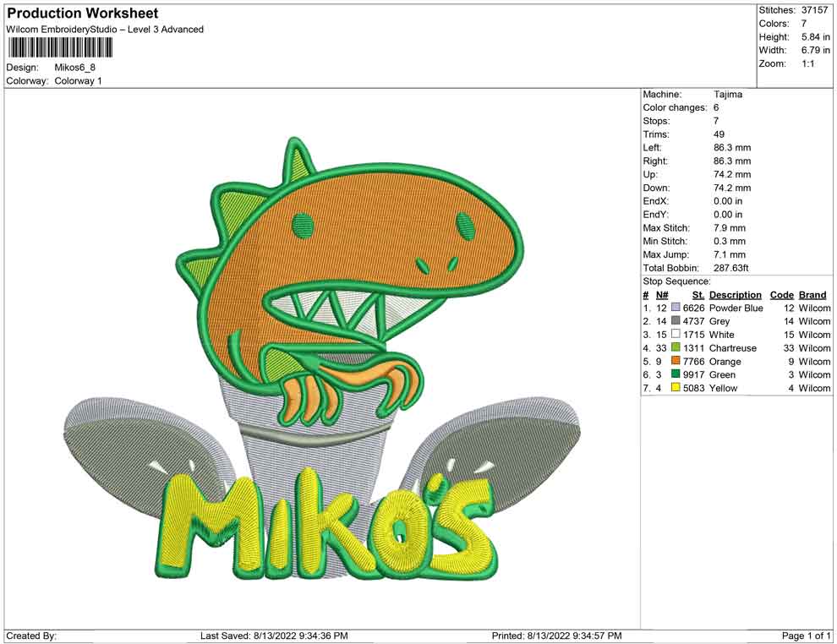Select the Grey thread color swatch
The width and height of the screenshot is (837, 644).
[x=676, y=322]
